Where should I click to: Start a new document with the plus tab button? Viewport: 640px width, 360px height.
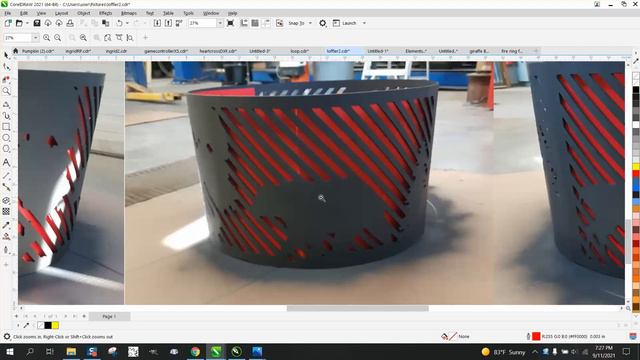click(536, 51)
